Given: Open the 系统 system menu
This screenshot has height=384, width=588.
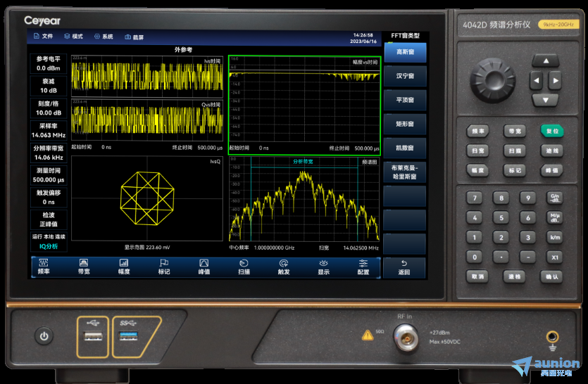Looking at the screenshot, I should 104,37.
